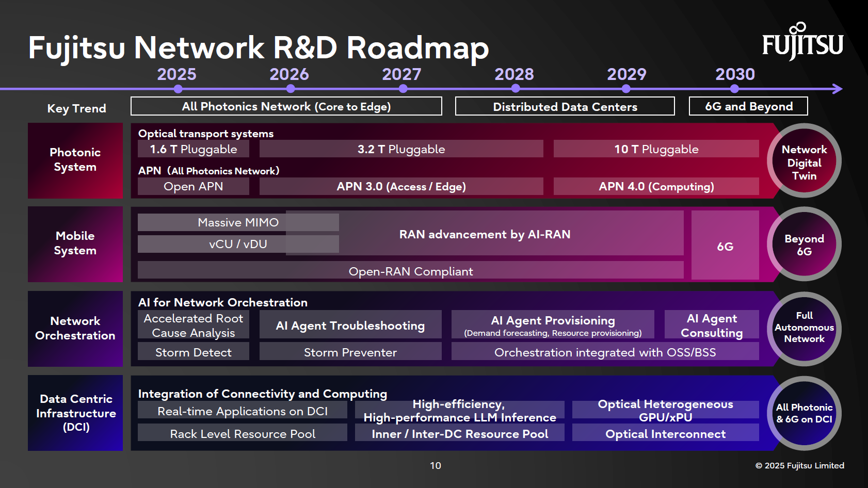The width and height of the screenshot is (868, 488).
Task: Click the AI Agent Troubleshooting block
Action: click(x=350, y=325)
